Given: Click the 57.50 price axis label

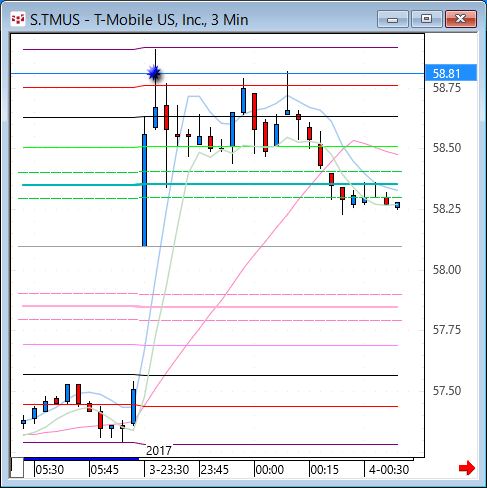Looking at the screenshot, I should pos(447,391).
